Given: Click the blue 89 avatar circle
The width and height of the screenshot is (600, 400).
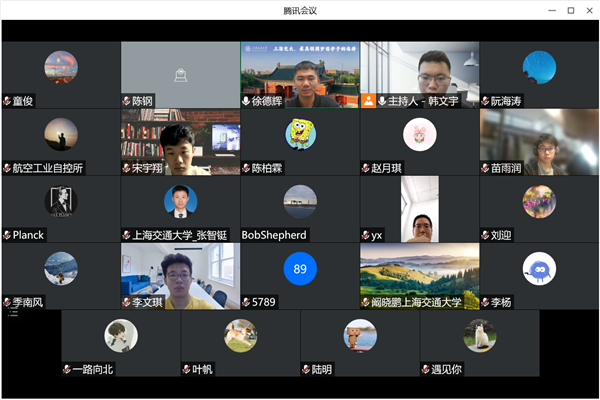Looking at the screenshot, I should pos(300,268).
